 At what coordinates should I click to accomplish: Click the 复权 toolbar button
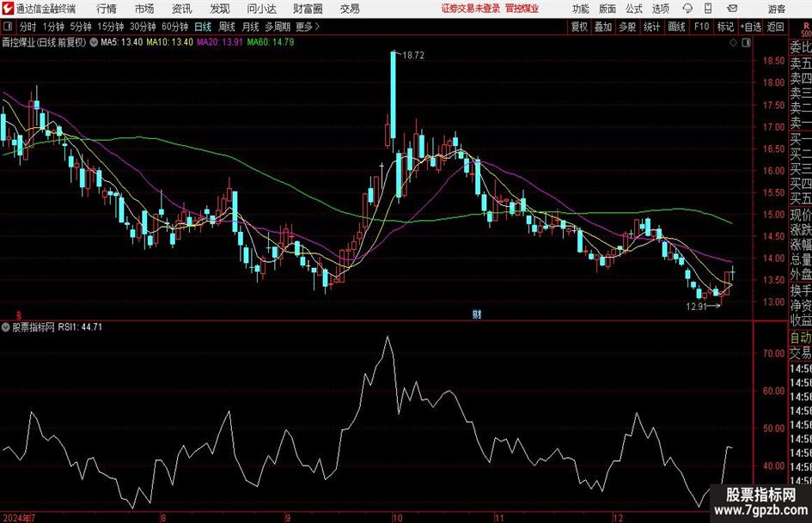point(579,27)
